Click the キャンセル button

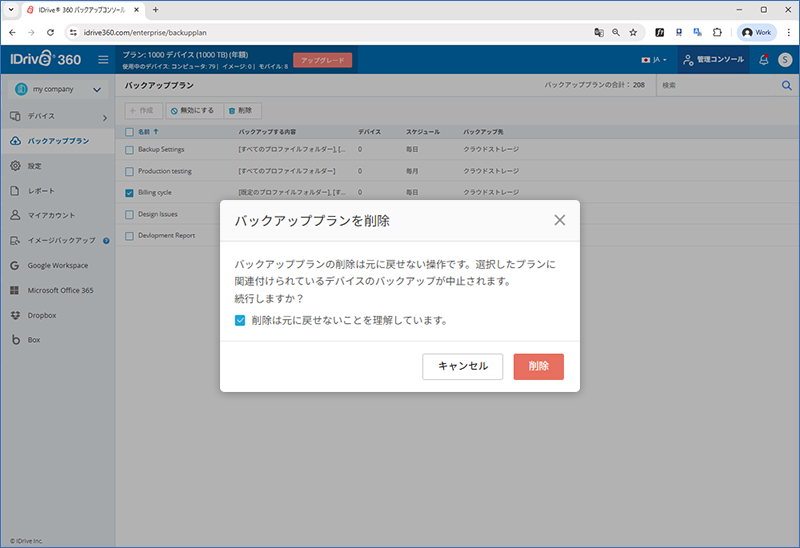point(462,366)
